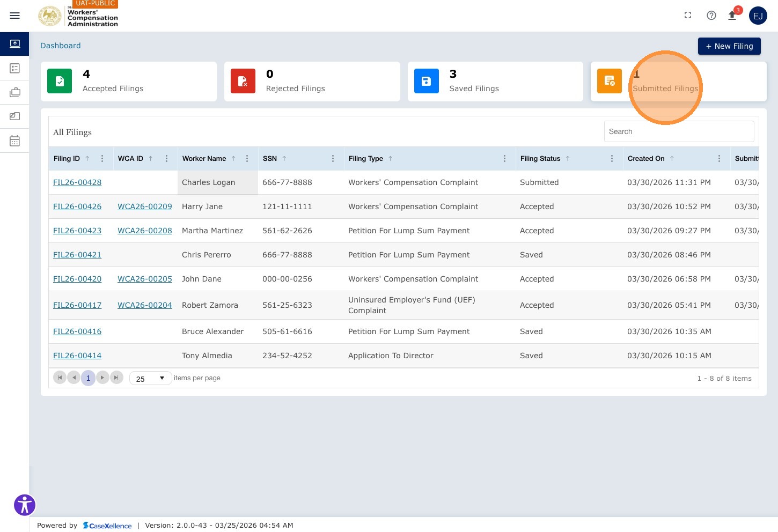Open Created On column options menu

click(719, 159)
